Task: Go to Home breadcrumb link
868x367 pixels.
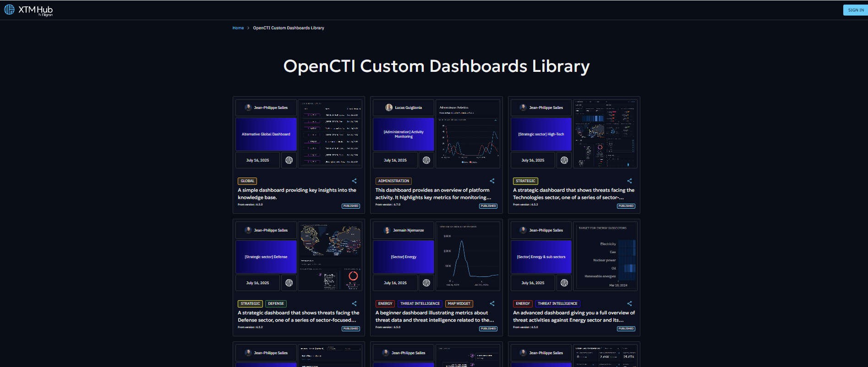Action: [x=238, y=28]
